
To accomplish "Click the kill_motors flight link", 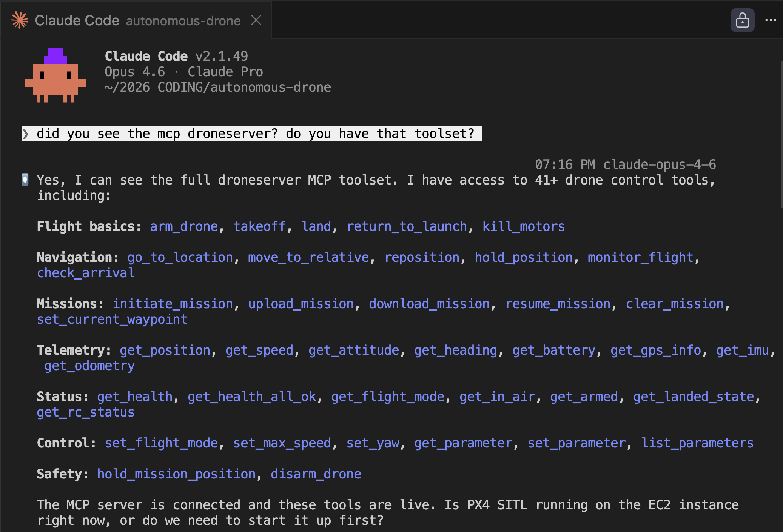I will coord(523,226).
